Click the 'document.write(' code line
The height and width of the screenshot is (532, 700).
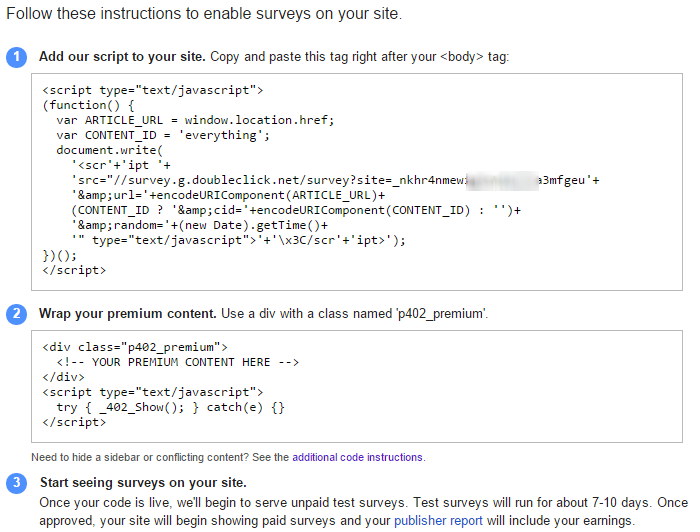(x=109, y=150)
